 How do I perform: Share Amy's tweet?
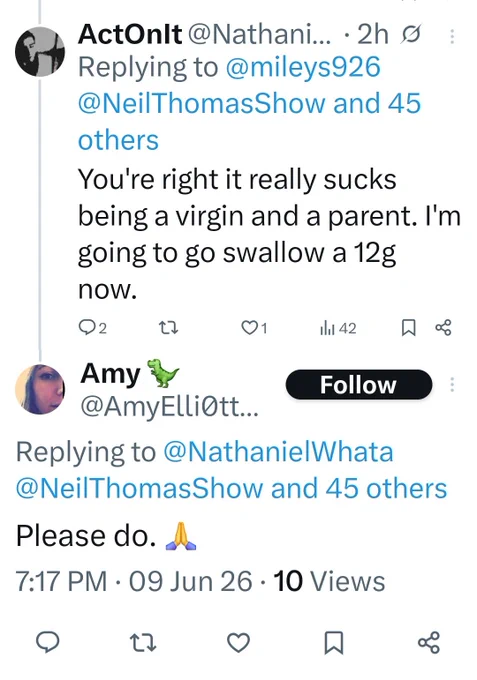tap(429, 642)
